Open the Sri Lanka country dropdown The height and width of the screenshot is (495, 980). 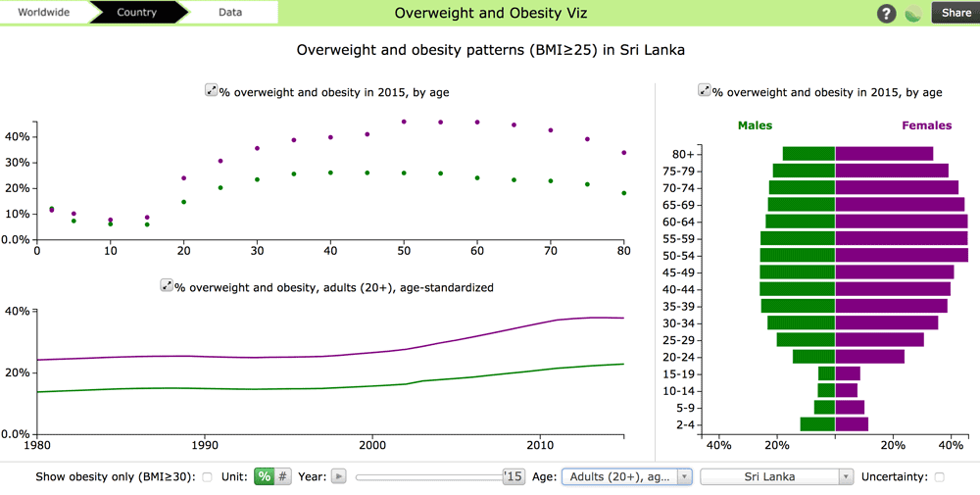(x=776, y=476)
